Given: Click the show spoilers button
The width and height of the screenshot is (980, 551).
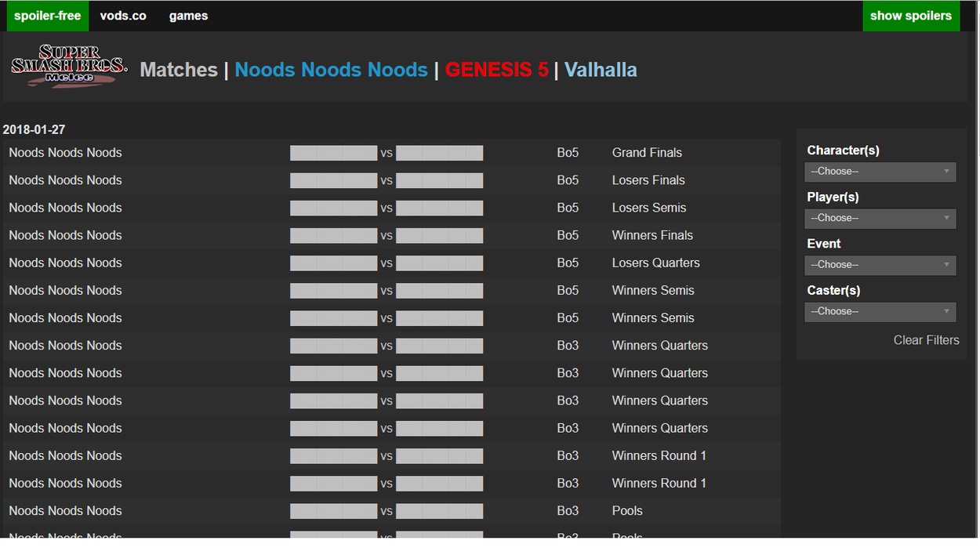Looking at the screenshot, I should click(911, 16).
